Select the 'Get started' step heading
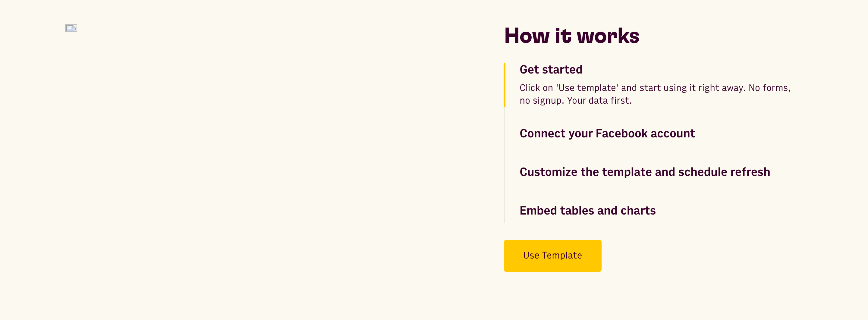The image size is (868, 320). tap(551, 69)
